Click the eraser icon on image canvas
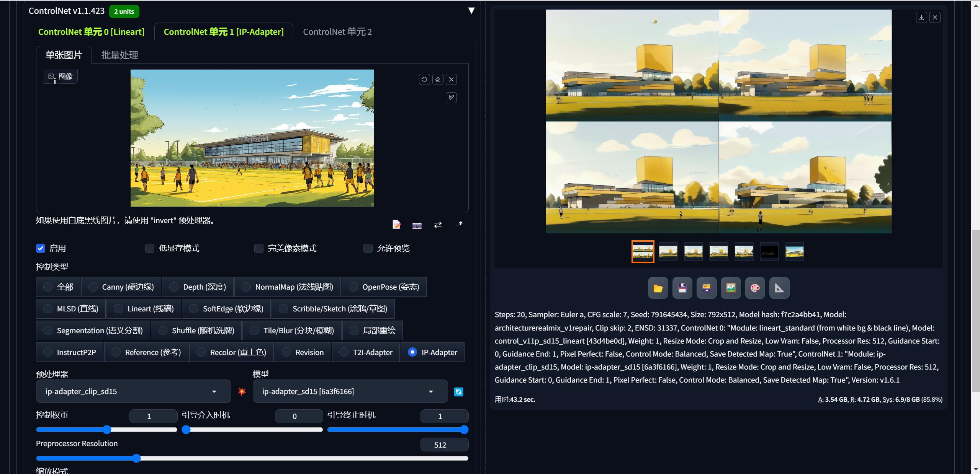This screenshot has height=474, width=980. 438,79
